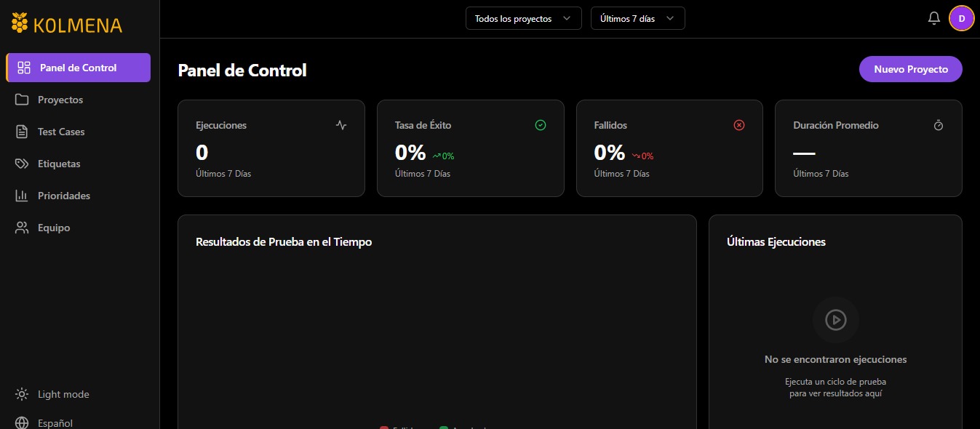Image resolution: width=980 pixels, height=429 pixels.
Task: Click the timer icon on Duración Promedio
Action: coord(939,125)
